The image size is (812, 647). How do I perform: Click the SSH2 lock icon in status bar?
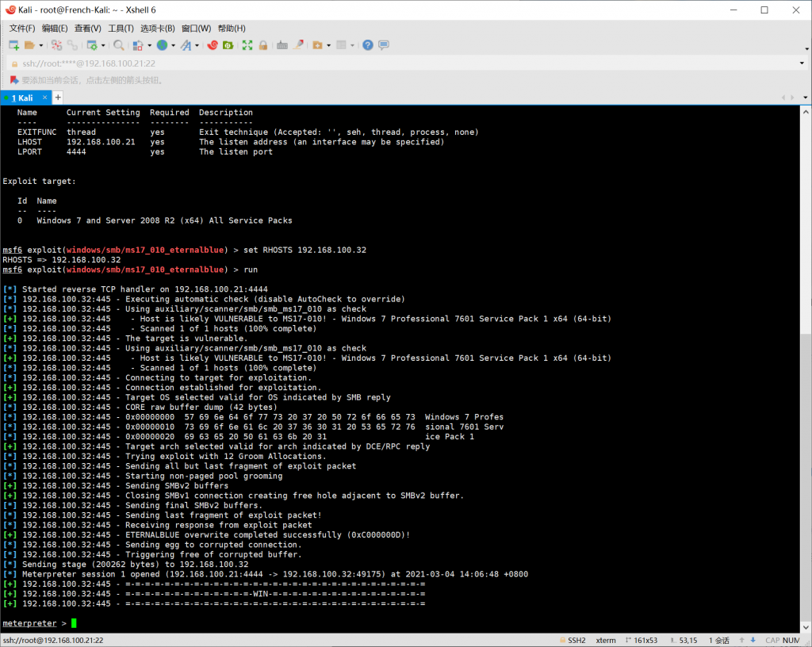pyautogui.click(x=563, y=641)
